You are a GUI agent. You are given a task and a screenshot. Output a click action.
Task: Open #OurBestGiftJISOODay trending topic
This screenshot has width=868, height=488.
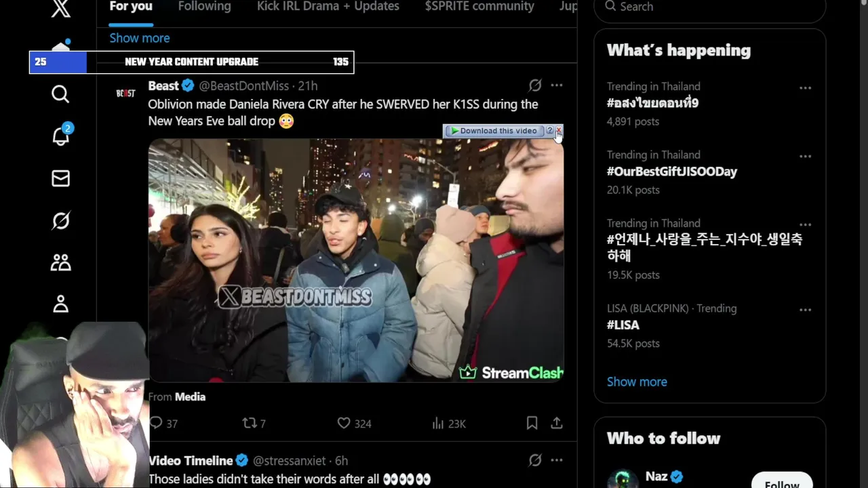pyautogui.click(x=672, y=171)
